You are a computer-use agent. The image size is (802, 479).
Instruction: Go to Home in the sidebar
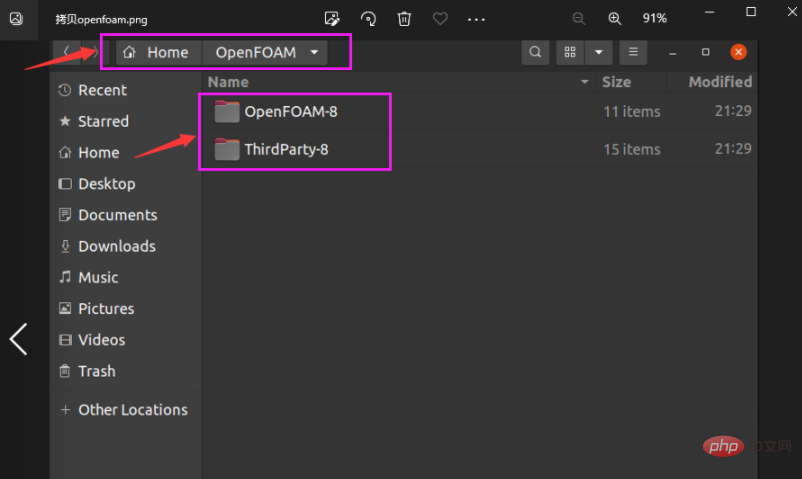click(x=126, y=153)
